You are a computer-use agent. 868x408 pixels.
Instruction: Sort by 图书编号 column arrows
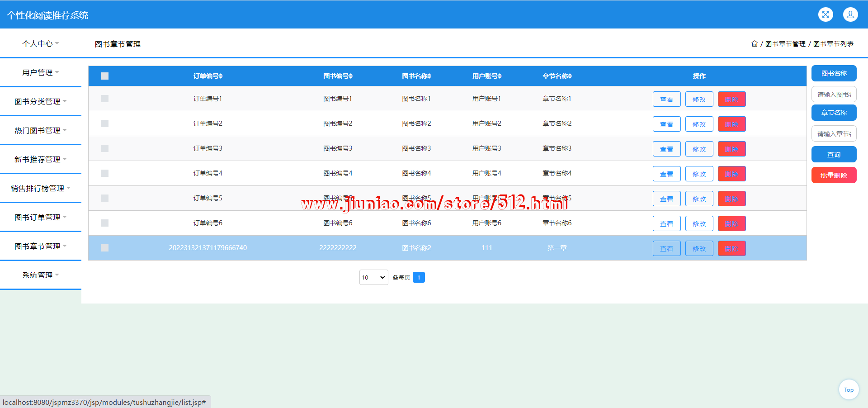pyautogui.click(x=350, y=76)
